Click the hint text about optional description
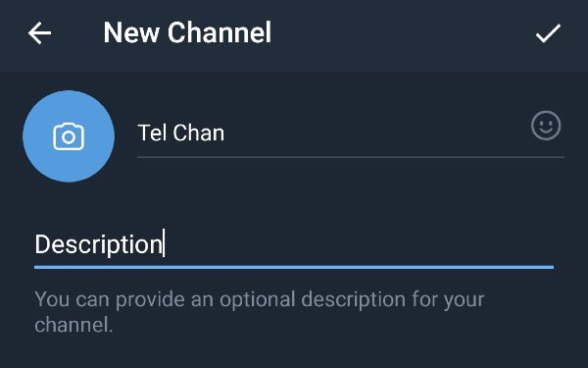Image resolution: width=588 pixels, height=368 pixels. coord(260,312)
